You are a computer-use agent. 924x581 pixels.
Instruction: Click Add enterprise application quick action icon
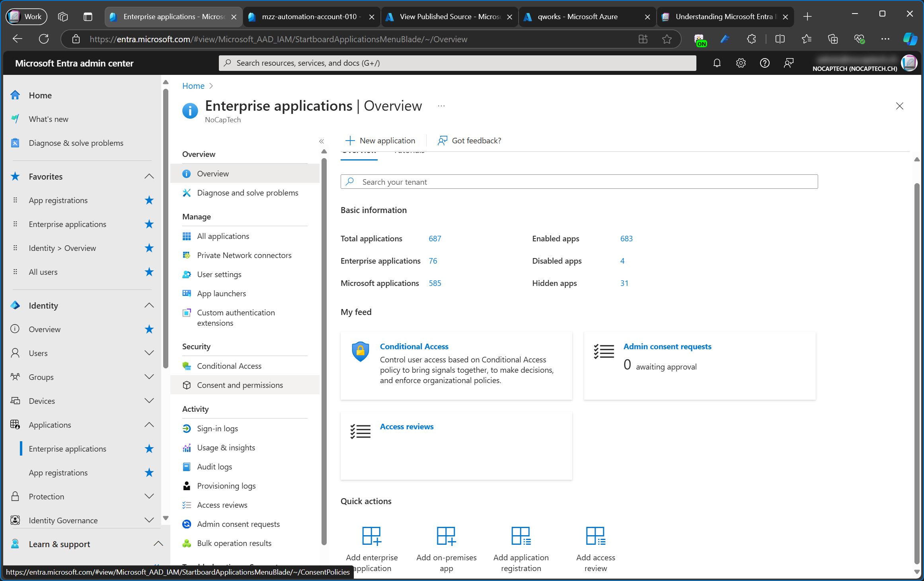click(x=372, y=536)
